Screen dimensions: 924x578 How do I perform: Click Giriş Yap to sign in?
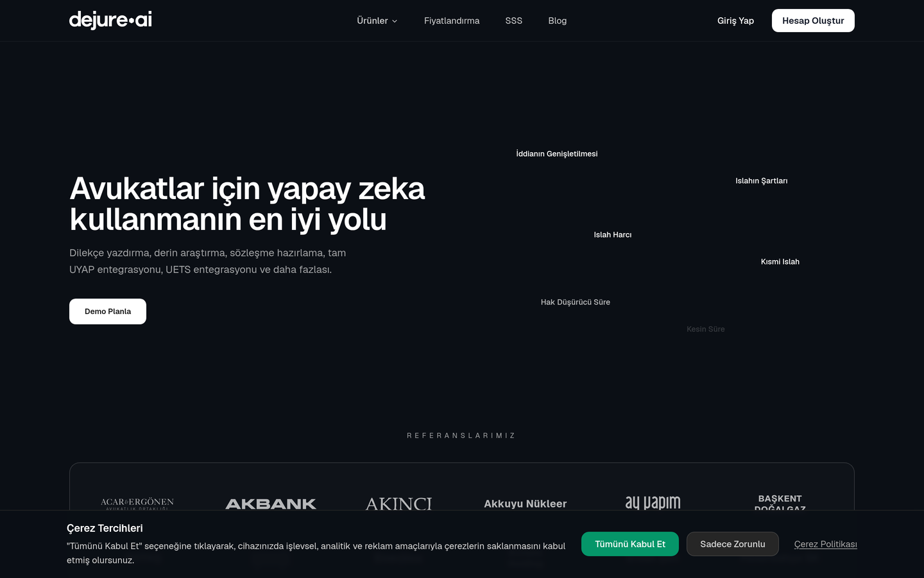point(735,21)
